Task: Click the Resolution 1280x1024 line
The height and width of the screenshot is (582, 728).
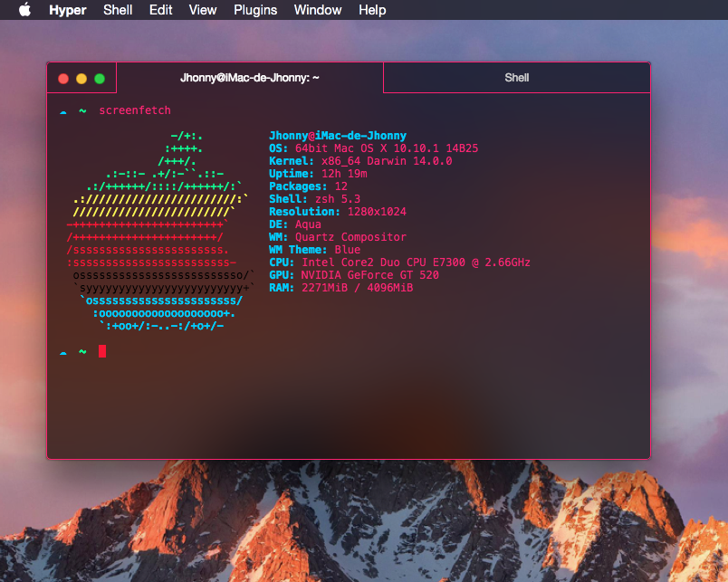Action: click(338, 212)
